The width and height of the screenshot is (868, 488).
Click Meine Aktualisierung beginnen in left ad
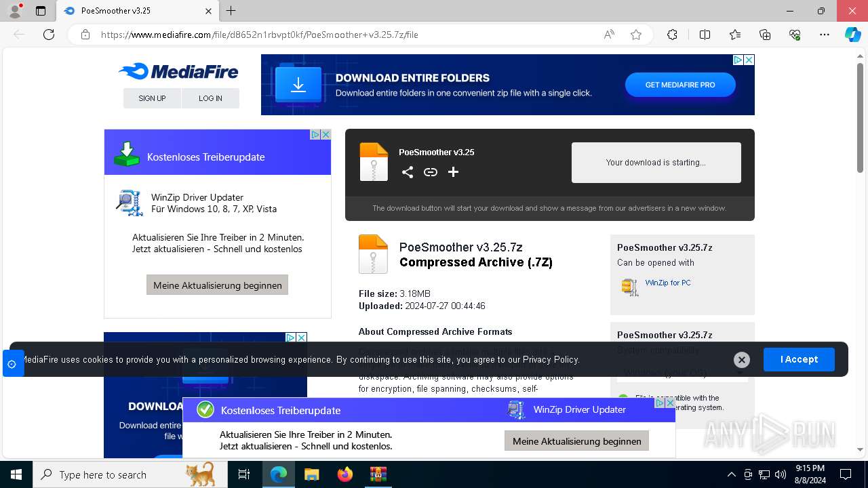pos(217,285)
